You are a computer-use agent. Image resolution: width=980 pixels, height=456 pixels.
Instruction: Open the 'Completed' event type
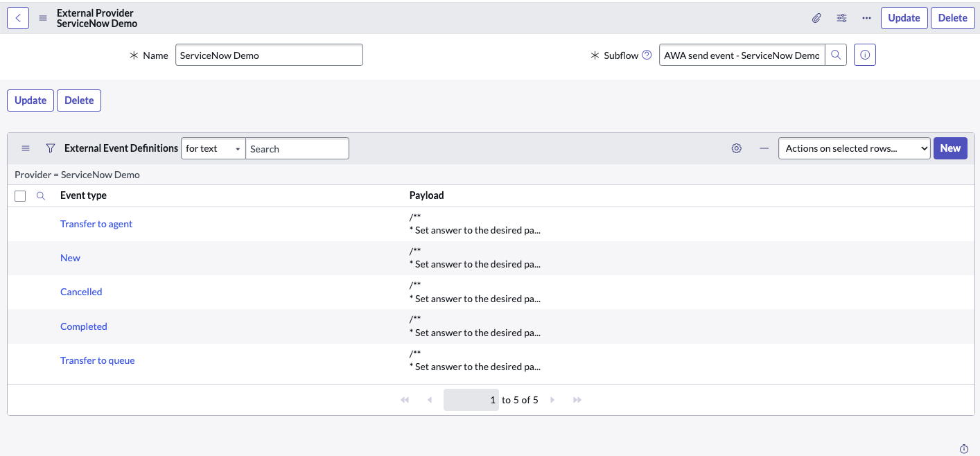(x=84, y=326)
